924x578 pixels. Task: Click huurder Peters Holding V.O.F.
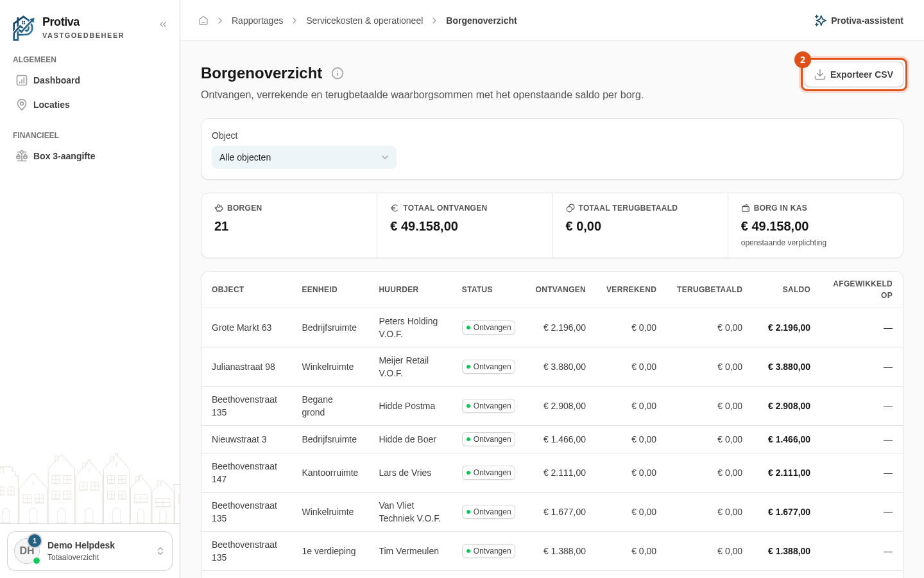coord(408,328)
